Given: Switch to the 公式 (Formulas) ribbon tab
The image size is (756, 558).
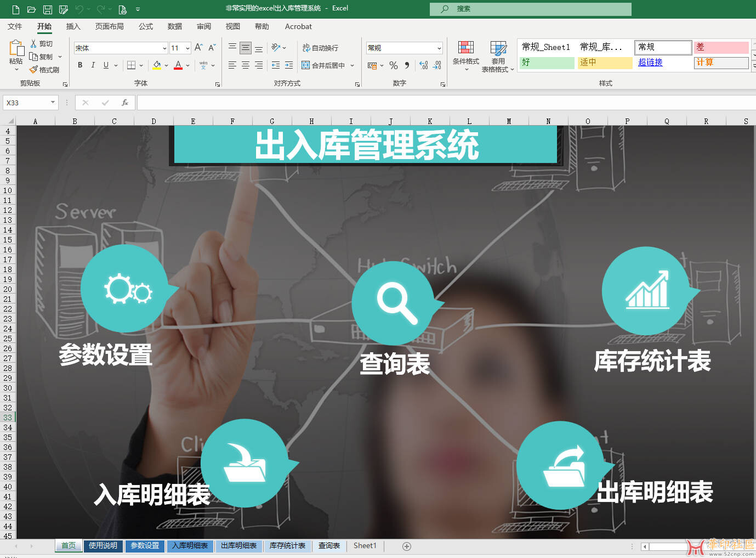Looking at the screenshot, I should 145,26.
